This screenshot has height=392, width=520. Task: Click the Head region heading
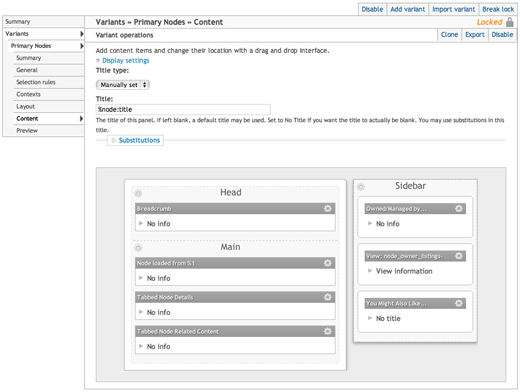[231, 192]
